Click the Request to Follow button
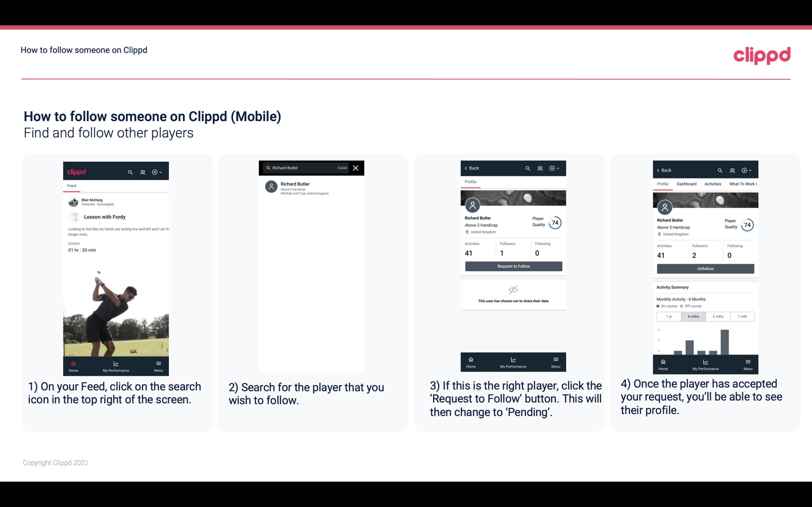 [513, 266]
